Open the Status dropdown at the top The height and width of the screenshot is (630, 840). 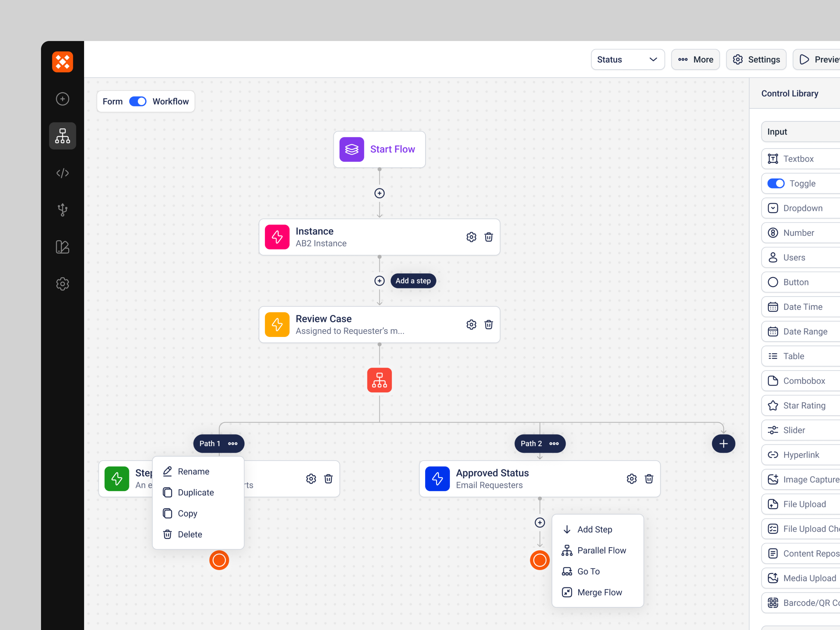(627, 59)
